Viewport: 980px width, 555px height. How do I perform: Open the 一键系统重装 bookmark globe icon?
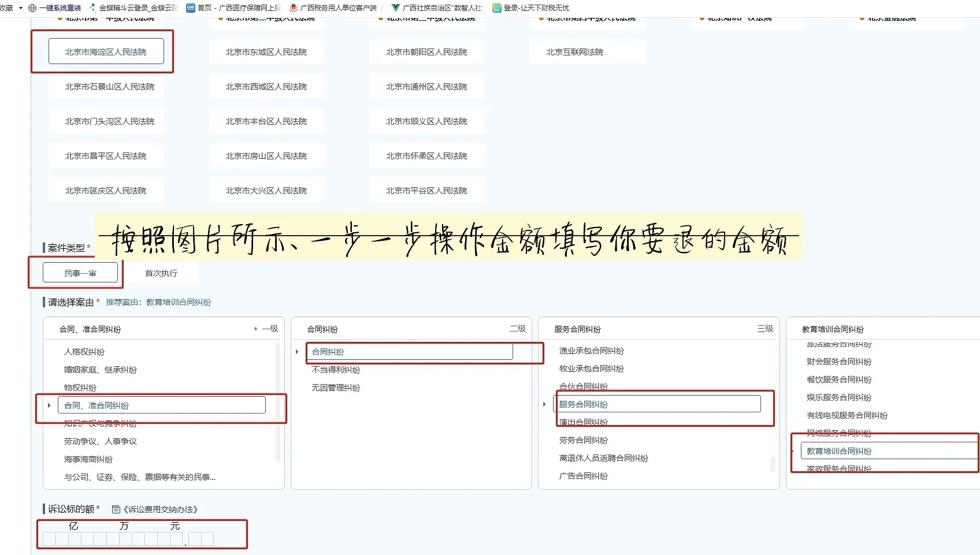point(32,8)
